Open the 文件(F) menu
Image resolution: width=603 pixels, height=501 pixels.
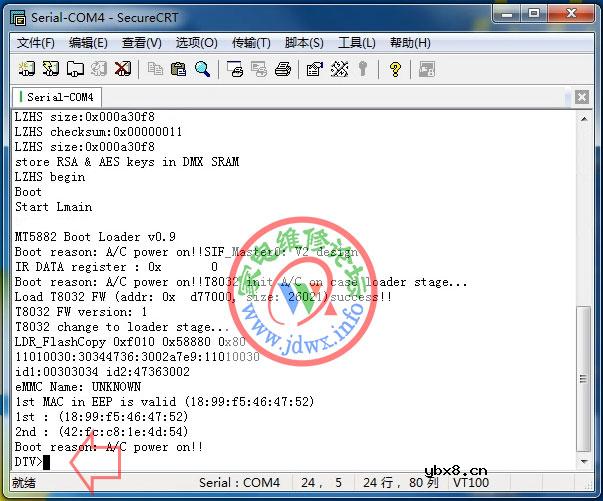point(36,43)
